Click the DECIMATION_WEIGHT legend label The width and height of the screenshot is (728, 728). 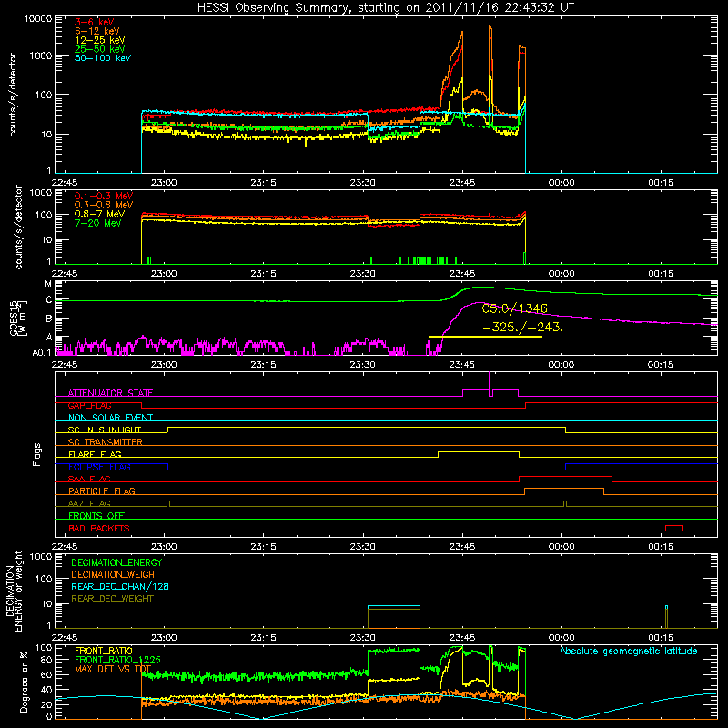click(116, 574)
